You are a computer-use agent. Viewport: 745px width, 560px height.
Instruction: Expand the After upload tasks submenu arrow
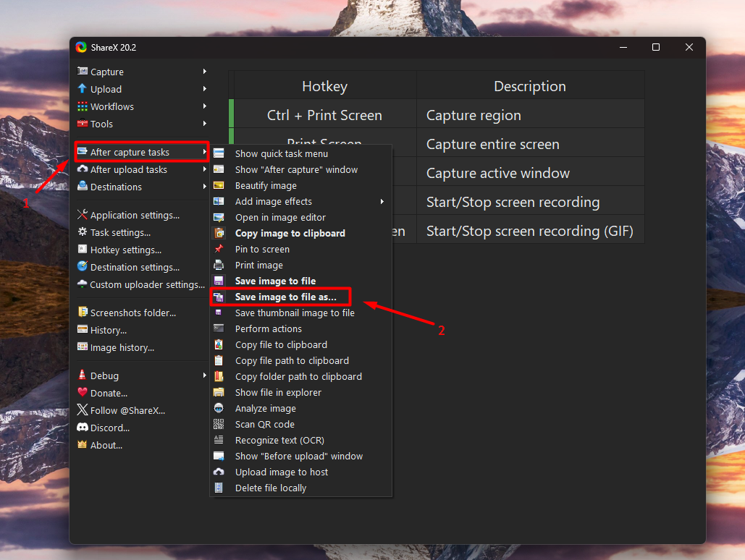(x=205, y=169)
